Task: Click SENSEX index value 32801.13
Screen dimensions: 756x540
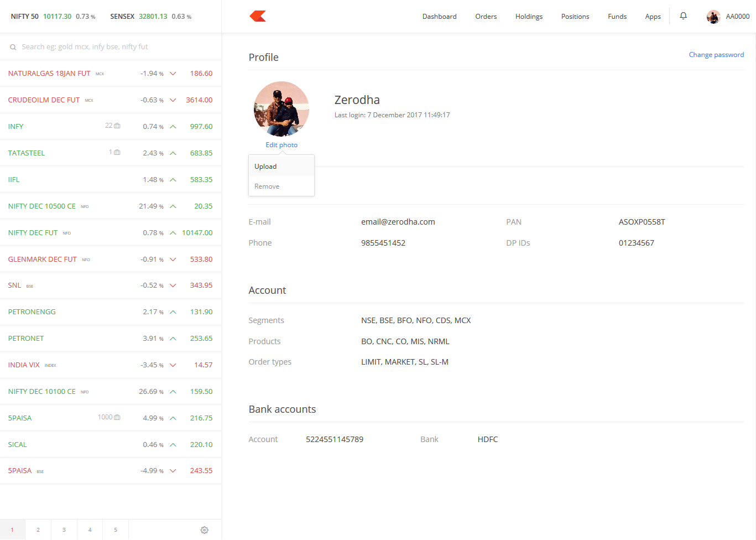Action: (153, 17)
